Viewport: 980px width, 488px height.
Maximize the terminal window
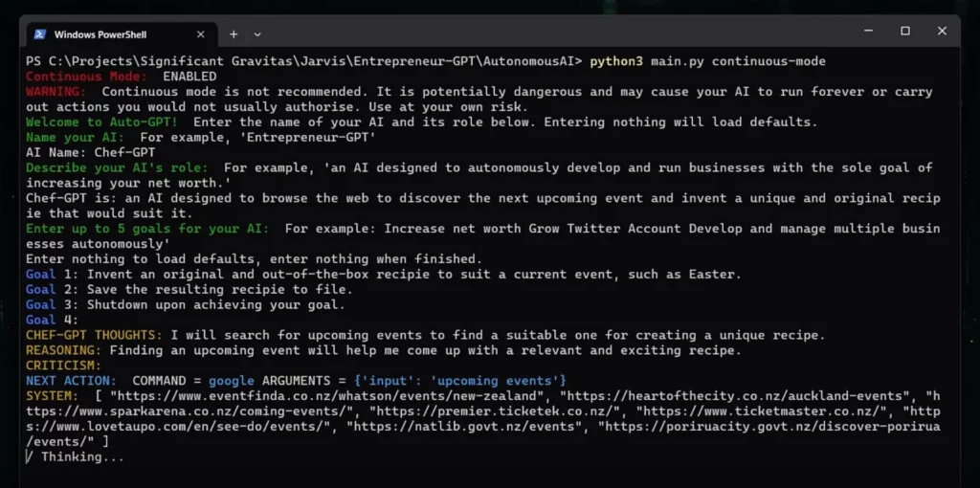(x=905, y=31)
